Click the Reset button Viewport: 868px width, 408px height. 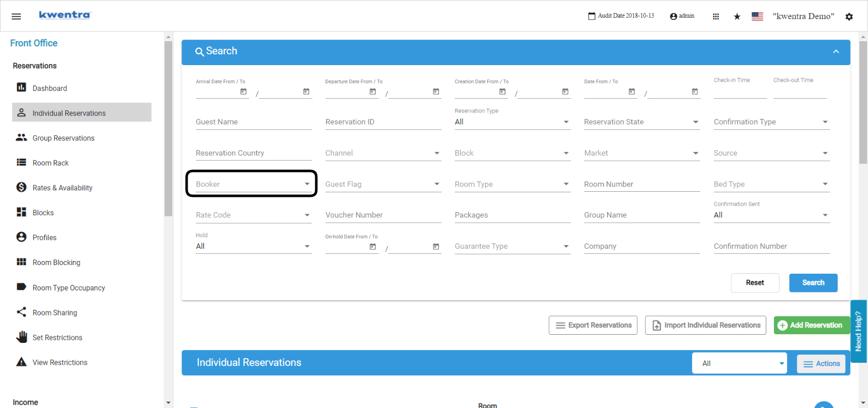(755, 283)
